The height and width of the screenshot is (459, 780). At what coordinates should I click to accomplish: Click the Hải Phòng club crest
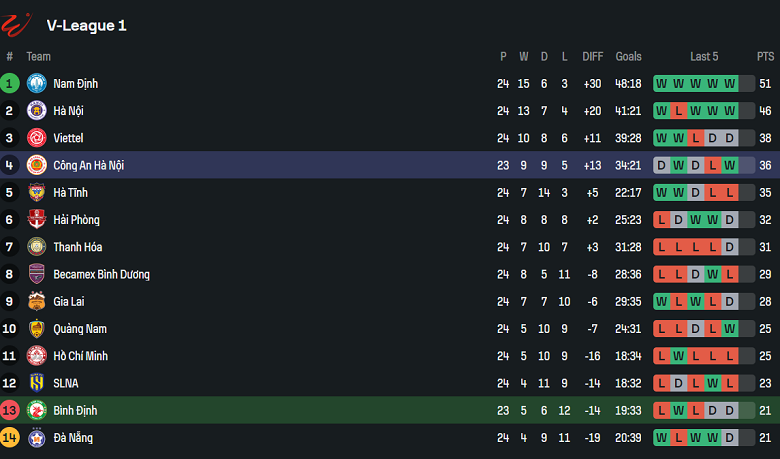pos(37,220)
